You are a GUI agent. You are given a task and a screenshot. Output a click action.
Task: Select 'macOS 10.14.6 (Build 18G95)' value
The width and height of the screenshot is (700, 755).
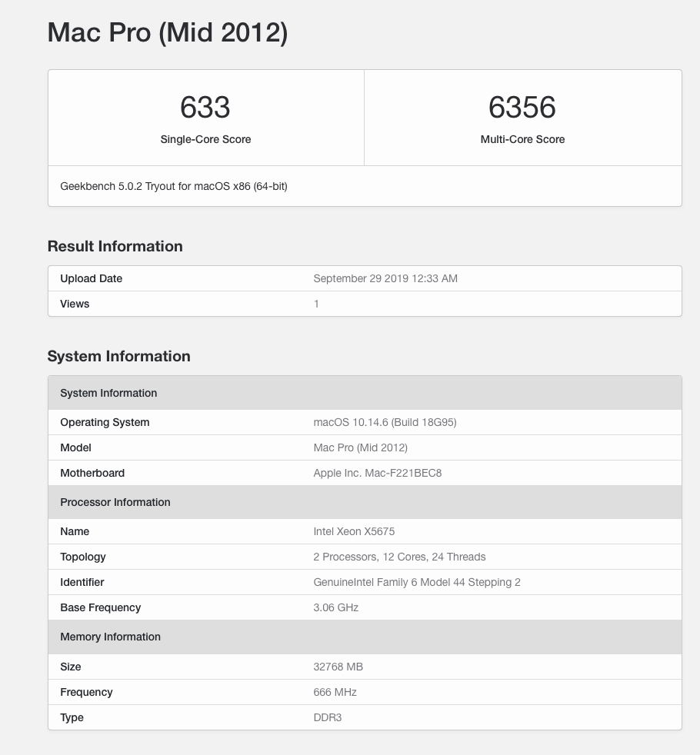pyautogui.click(x=385, y=422)
